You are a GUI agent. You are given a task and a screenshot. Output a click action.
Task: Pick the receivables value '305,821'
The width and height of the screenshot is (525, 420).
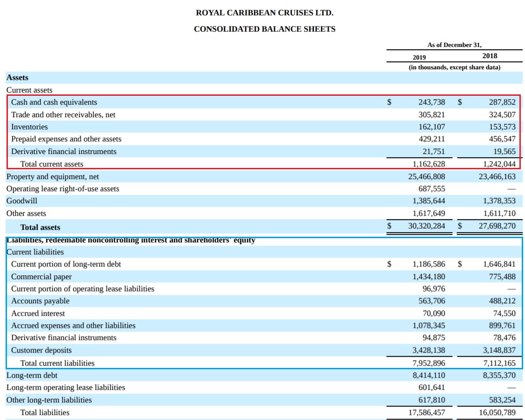(x=432, y=115)
